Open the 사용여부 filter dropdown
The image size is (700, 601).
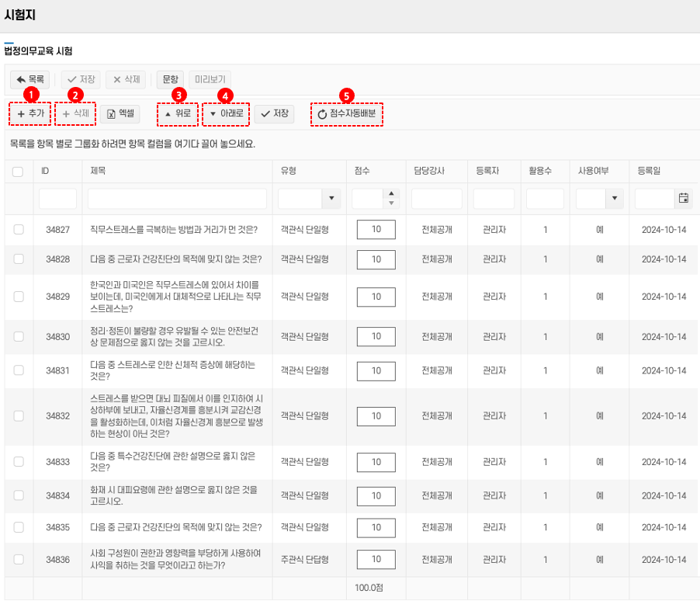[615, 199]
